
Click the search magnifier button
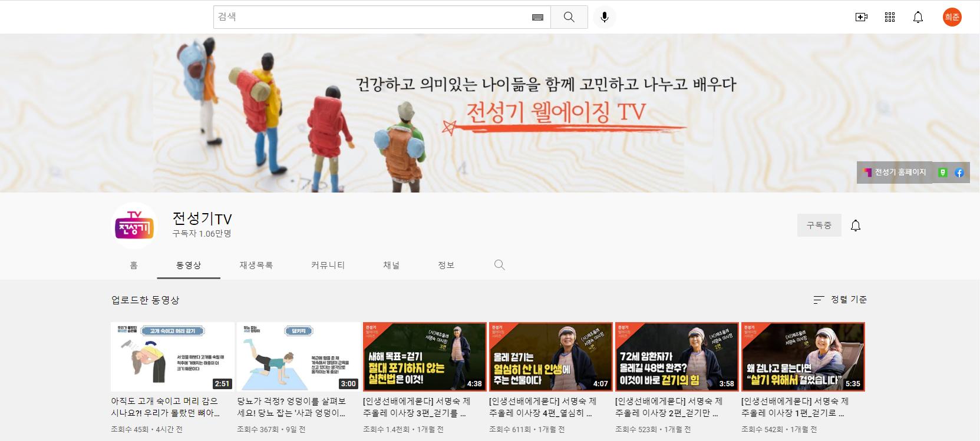pos(569,17)
